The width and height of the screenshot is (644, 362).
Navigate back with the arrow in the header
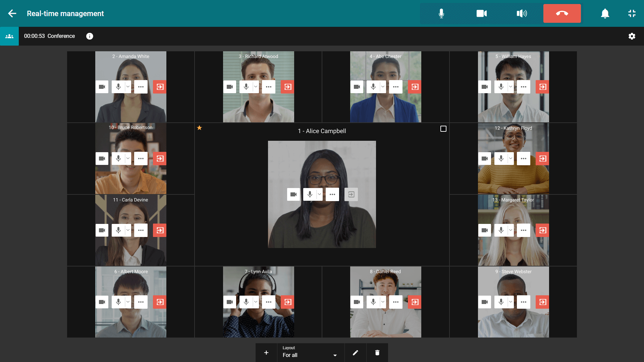[x=12, y=13]
